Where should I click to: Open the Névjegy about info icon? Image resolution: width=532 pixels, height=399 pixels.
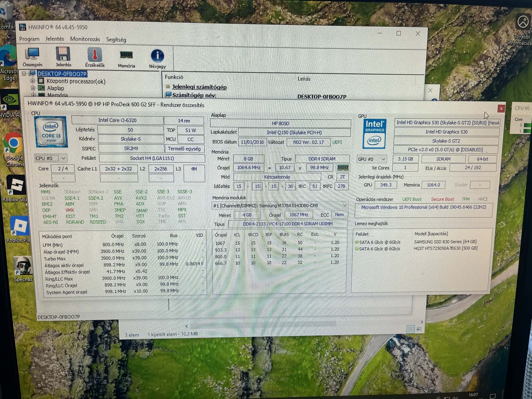(157, 59)
